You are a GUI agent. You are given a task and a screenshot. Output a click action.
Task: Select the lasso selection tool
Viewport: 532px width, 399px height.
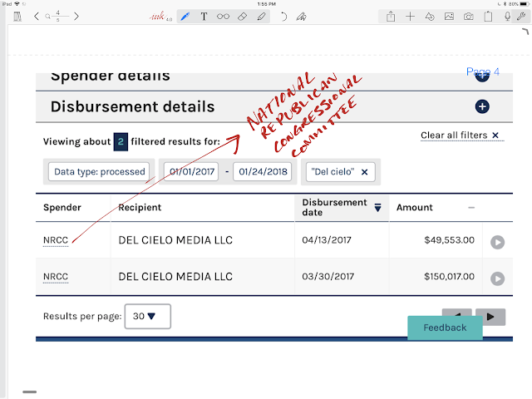click(x=223, y=17)
